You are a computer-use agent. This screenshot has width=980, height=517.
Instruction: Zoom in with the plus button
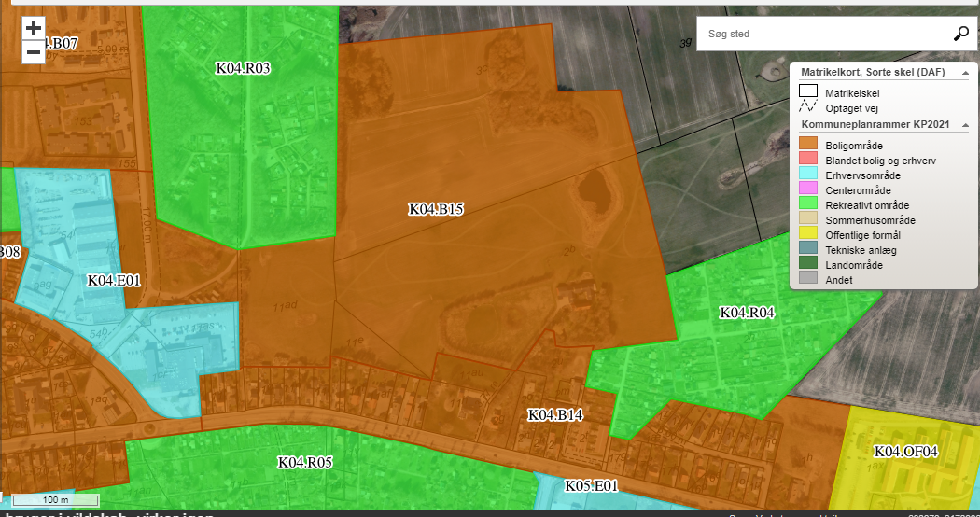coord(33,28)
